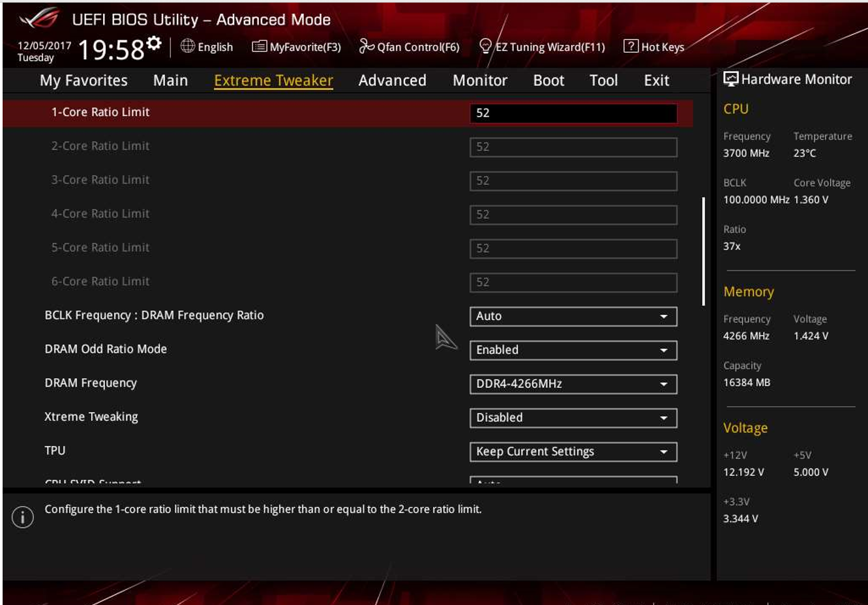Click the 1.424 V memory voltage value
The image size is (868, 605).
(x=811, y=336)
